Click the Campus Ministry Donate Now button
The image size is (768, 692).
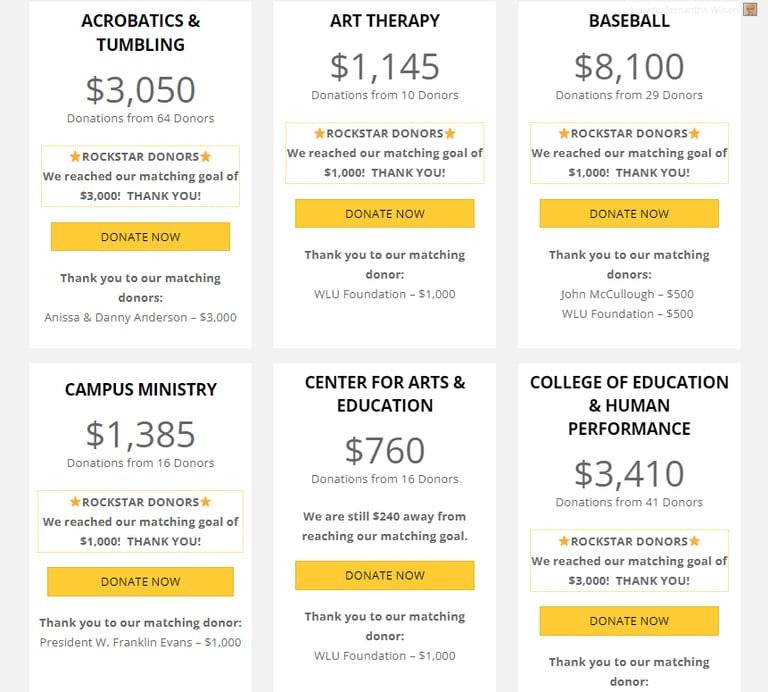pos(140,581)
